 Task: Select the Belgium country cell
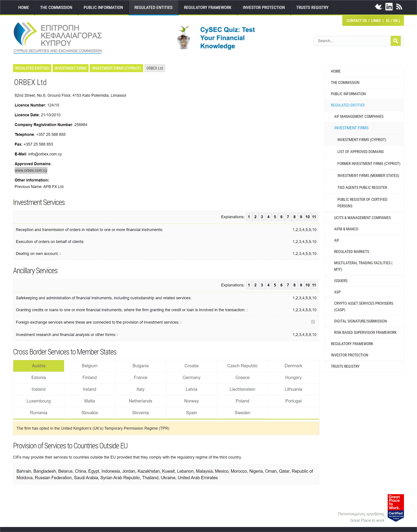point(90,366)
